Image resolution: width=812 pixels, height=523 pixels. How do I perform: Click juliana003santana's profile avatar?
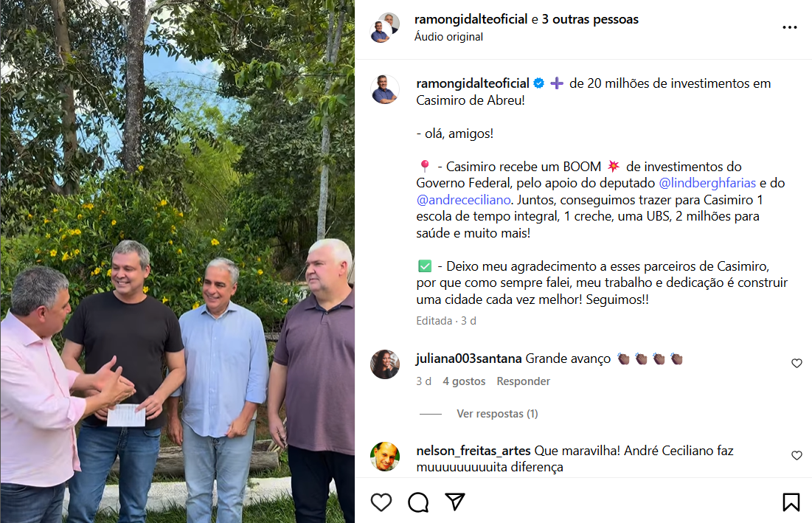tap(385, 364)
